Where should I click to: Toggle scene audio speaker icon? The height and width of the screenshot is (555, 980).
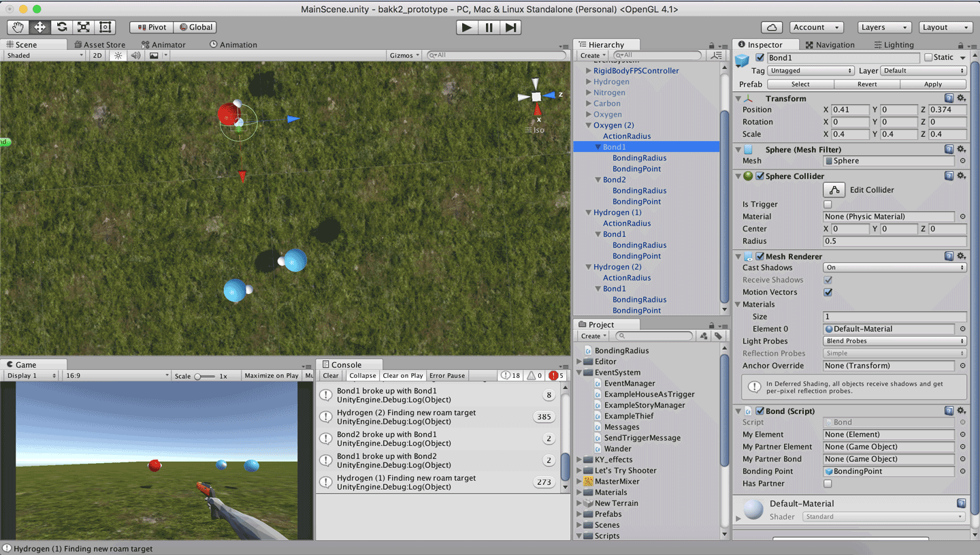136,55
